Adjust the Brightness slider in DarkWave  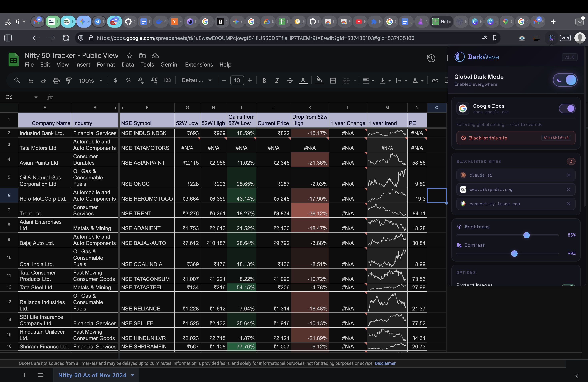coord(527,235)
